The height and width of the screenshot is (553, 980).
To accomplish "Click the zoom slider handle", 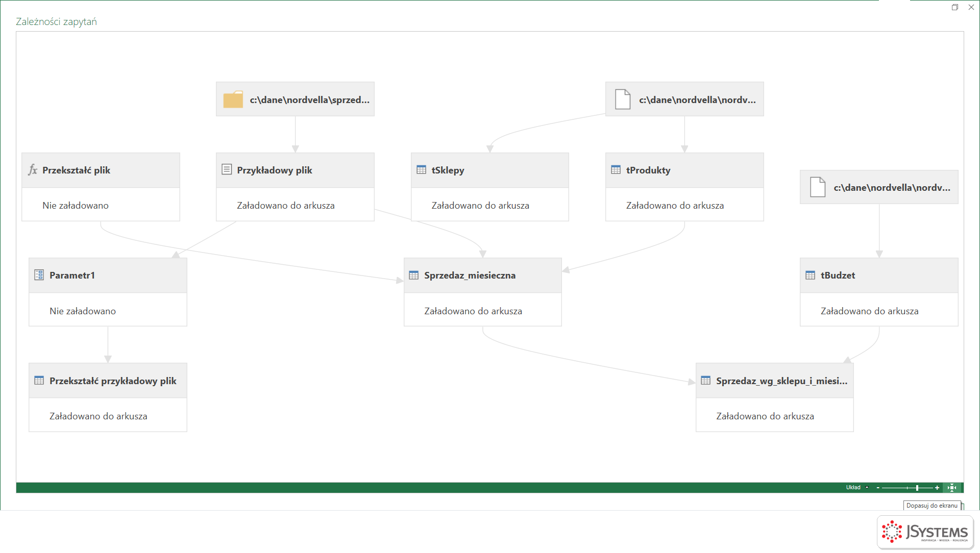I will pos(917,488).
